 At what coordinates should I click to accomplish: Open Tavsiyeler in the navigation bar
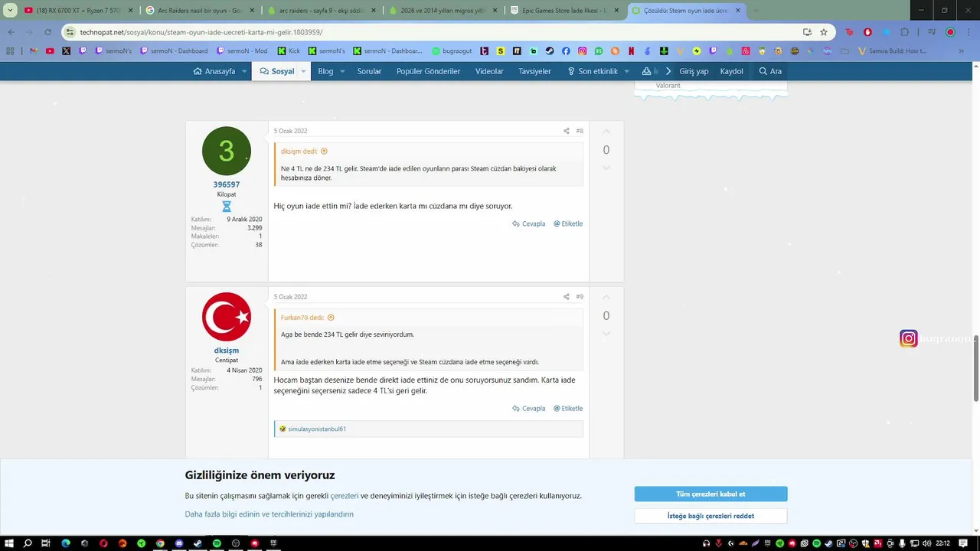point(534,71)
